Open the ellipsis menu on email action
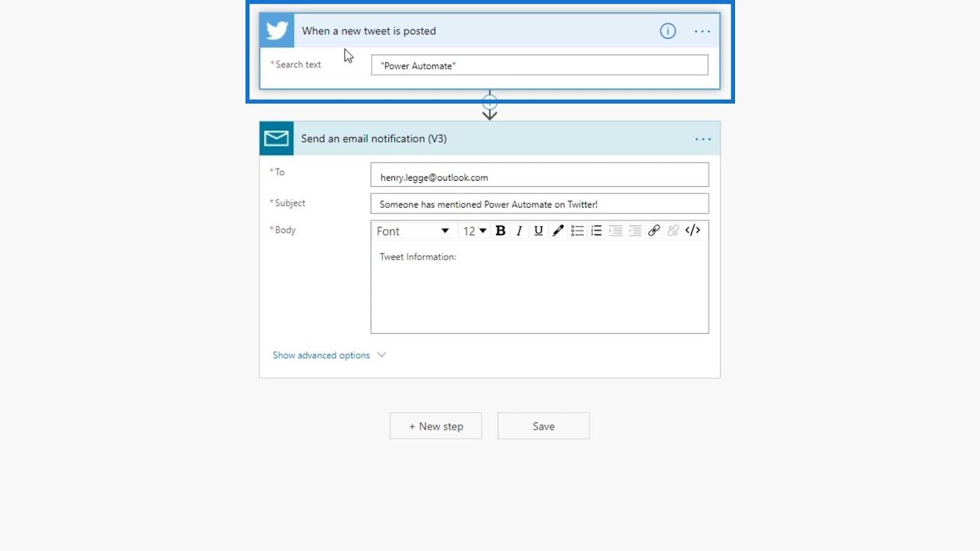 tap(703, 139)
